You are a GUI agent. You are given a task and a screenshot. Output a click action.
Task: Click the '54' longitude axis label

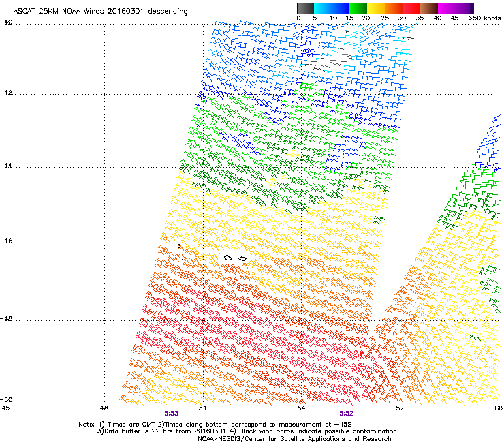coord(301,408)
